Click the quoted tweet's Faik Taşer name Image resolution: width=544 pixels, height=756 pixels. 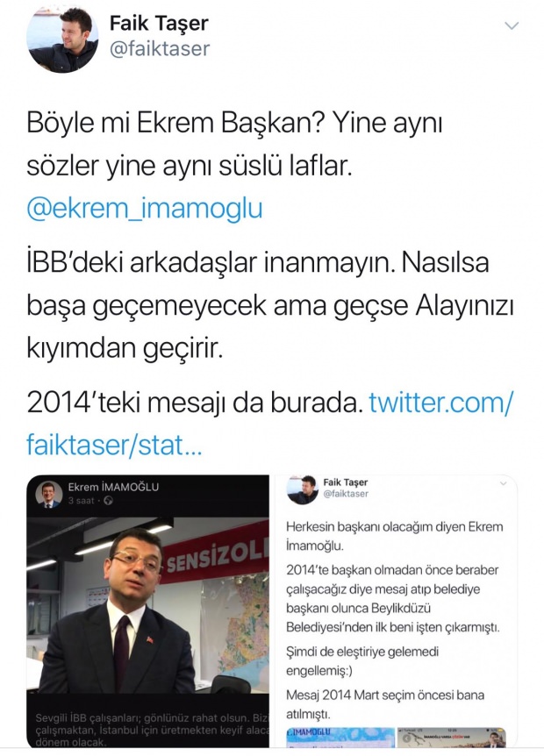pyautogui.click(x=346, y=482)
